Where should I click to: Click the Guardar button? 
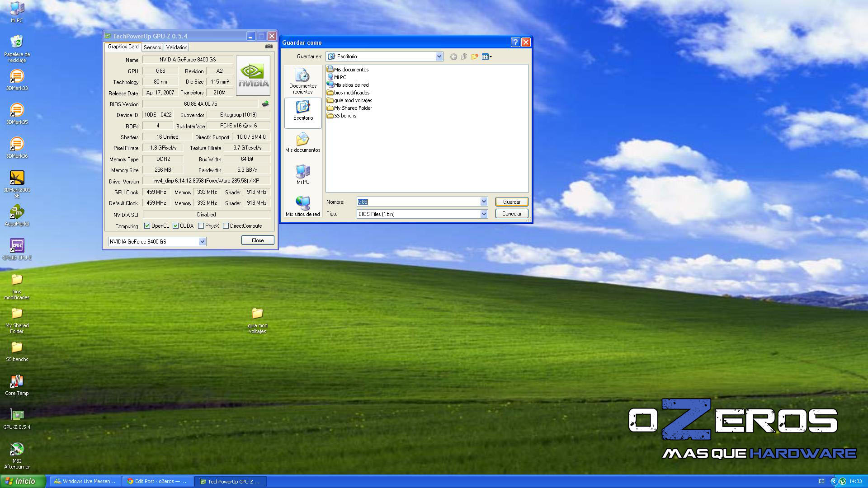512,202
